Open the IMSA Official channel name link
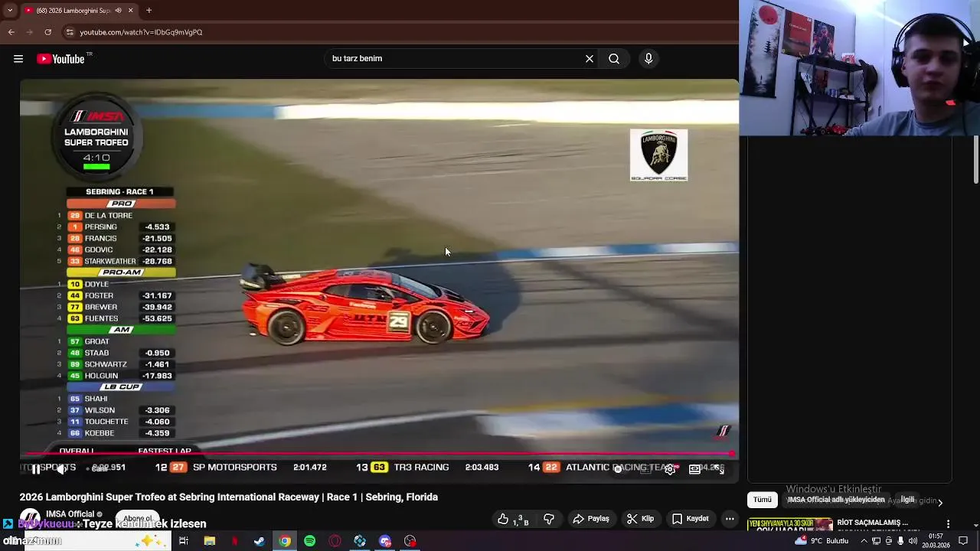 point(70,514)
